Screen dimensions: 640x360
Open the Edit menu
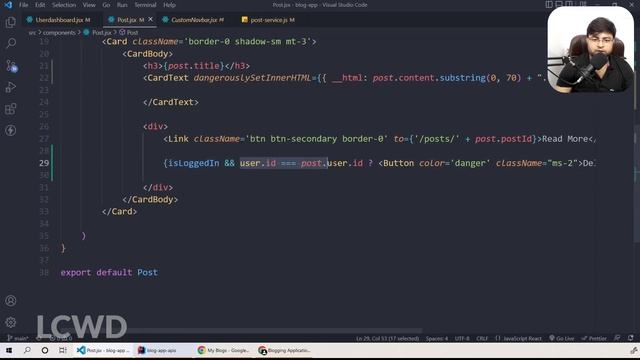click(x=40, y=5)
